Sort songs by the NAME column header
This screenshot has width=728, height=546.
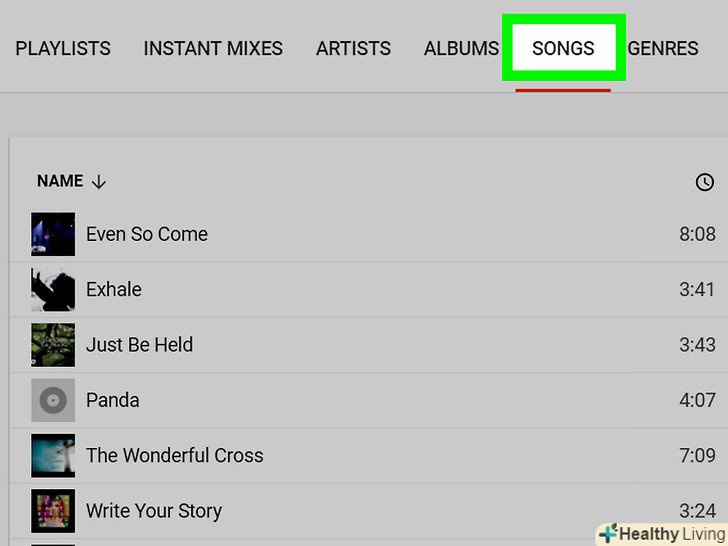(60, 181)
